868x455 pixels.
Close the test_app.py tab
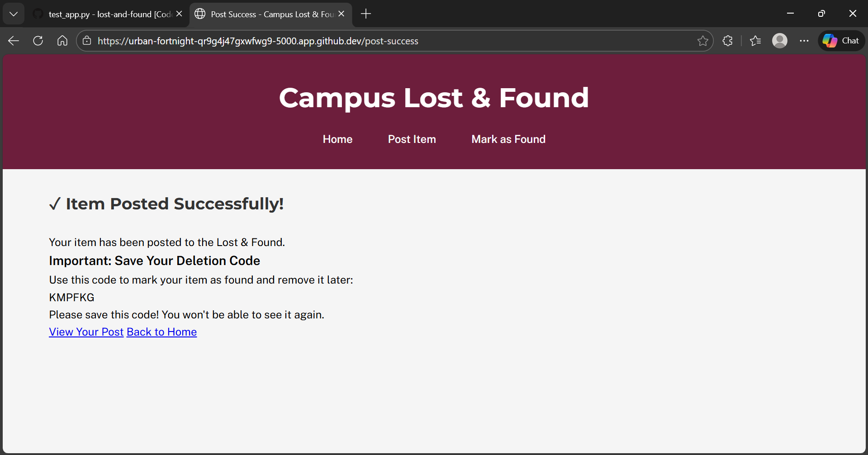(x=179, y=14)
